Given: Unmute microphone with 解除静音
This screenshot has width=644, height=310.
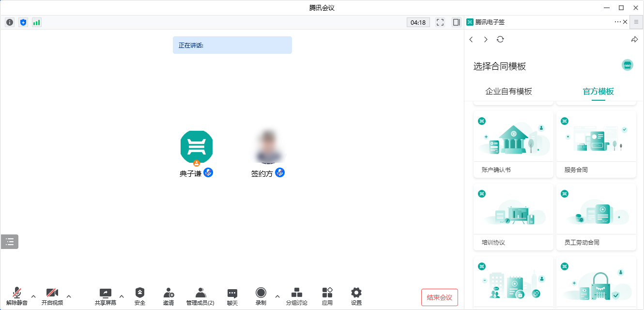Looking at the screenshot, I should (17, 296).
